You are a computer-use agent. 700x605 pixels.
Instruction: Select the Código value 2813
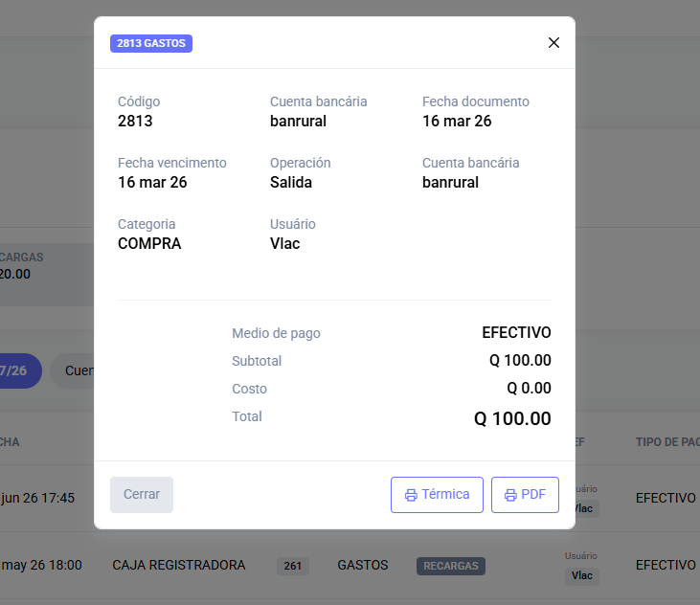135,121
